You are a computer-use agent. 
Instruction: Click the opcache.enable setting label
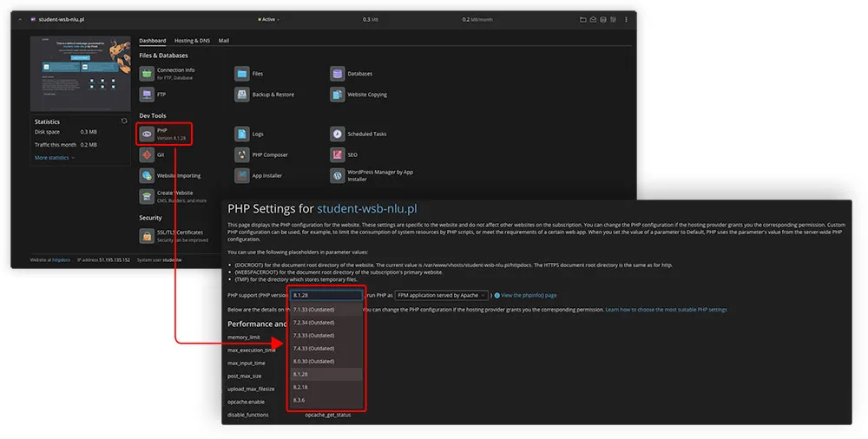(x=246, y=402)
